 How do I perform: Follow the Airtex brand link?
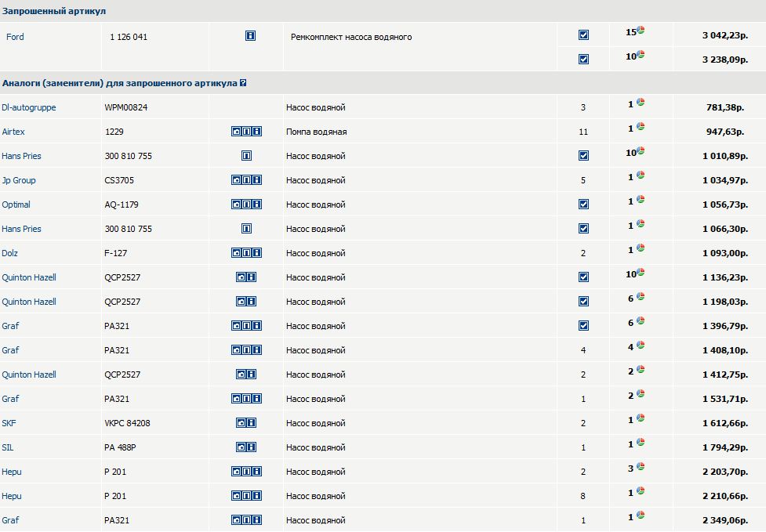(13, 132)
